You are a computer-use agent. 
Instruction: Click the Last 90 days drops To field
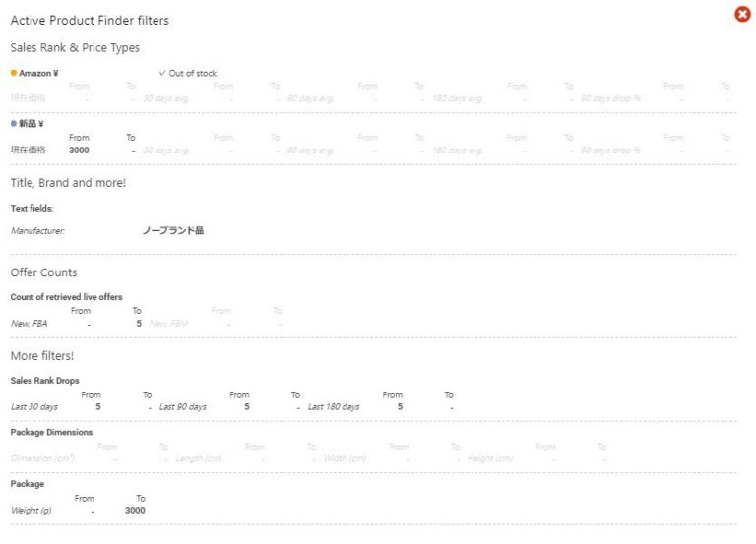point(297,407)
